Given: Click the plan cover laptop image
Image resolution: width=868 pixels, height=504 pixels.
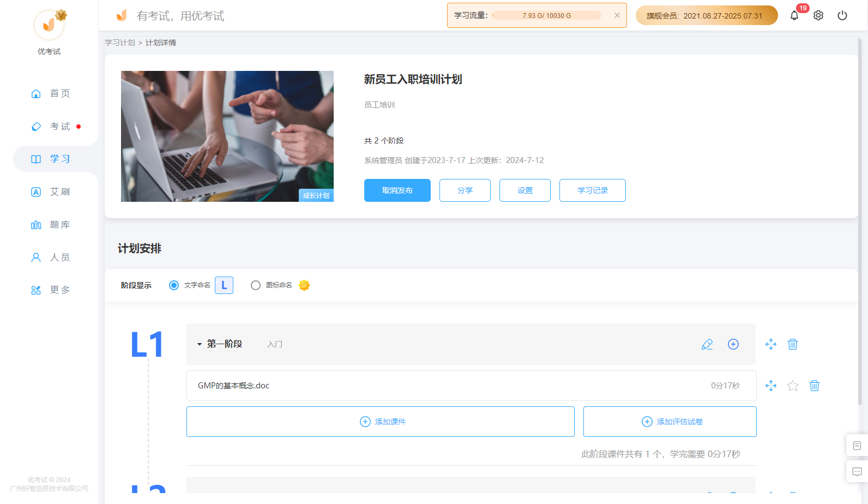Looking at the screenshot, I should pyautogui.click(x=227, y=136).
